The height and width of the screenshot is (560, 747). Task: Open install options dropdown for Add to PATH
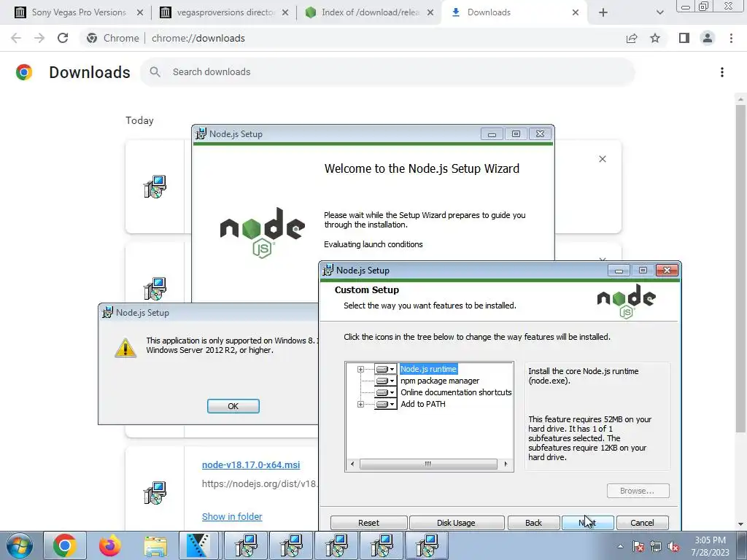point(385,404)
